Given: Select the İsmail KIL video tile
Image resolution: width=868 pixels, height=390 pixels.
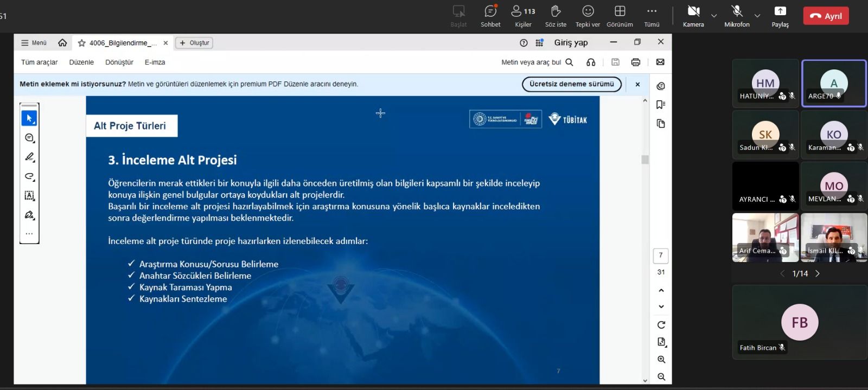Looking at the screenshot, I should pos(834,238).
